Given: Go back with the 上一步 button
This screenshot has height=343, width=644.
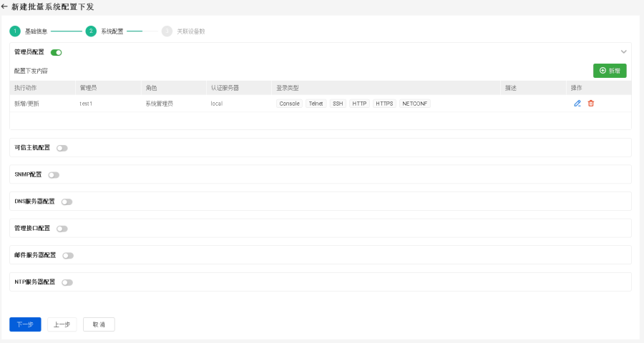Looking at the screenshot, I should click(62, 324).
